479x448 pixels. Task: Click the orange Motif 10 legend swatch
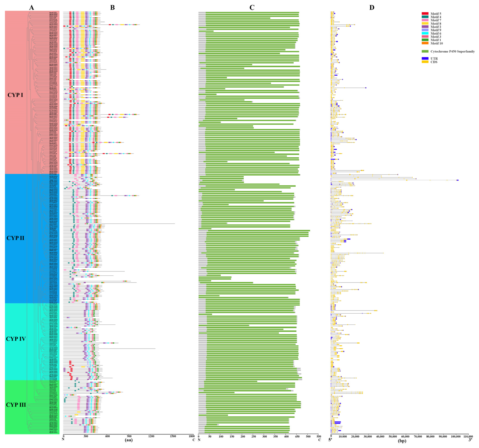click(x=425, y=43)
